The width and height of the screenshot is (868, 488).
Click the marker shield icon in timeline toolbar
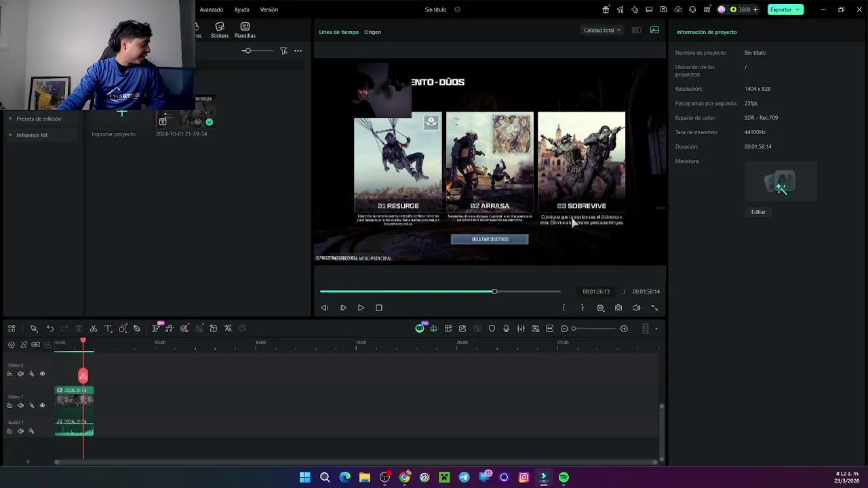pos(492,329)
